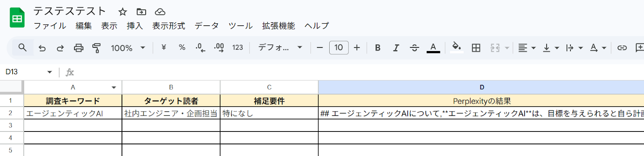
Task: Open the 表示 menu
Action: tap(109, 26)
